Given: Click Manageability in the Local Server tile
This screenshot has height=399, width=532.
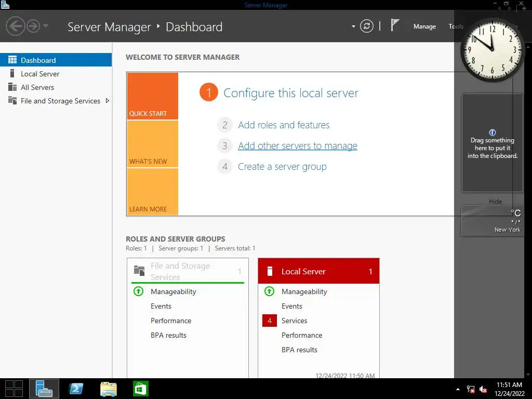Looking at the screenshot, I should point(304,291).
